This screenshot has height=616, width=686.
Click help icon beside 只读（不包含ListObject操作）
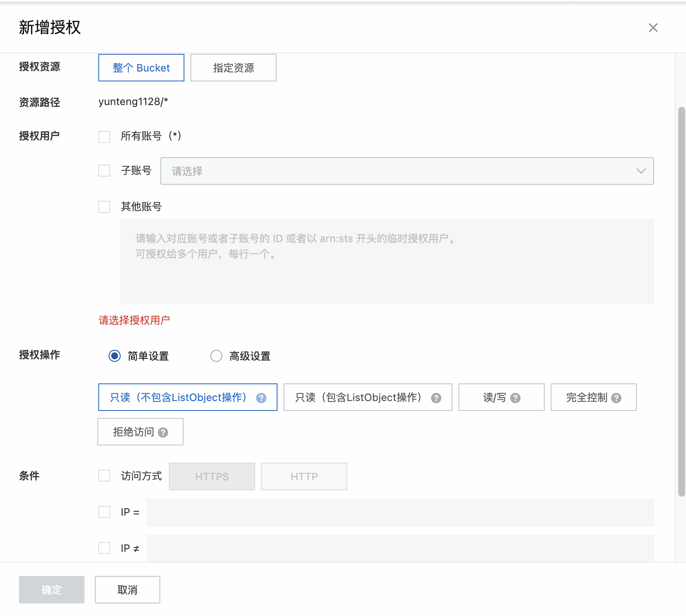coord(261,398)
